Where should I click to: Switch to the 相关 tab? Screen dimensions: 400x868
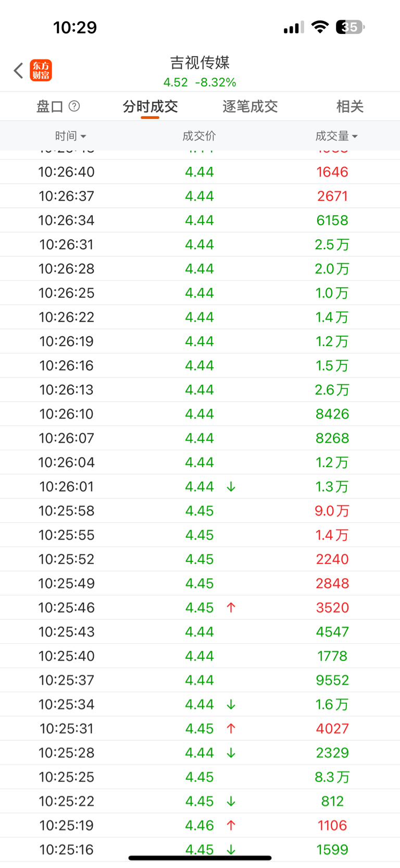pyautogui.click(x=349, y=107)
